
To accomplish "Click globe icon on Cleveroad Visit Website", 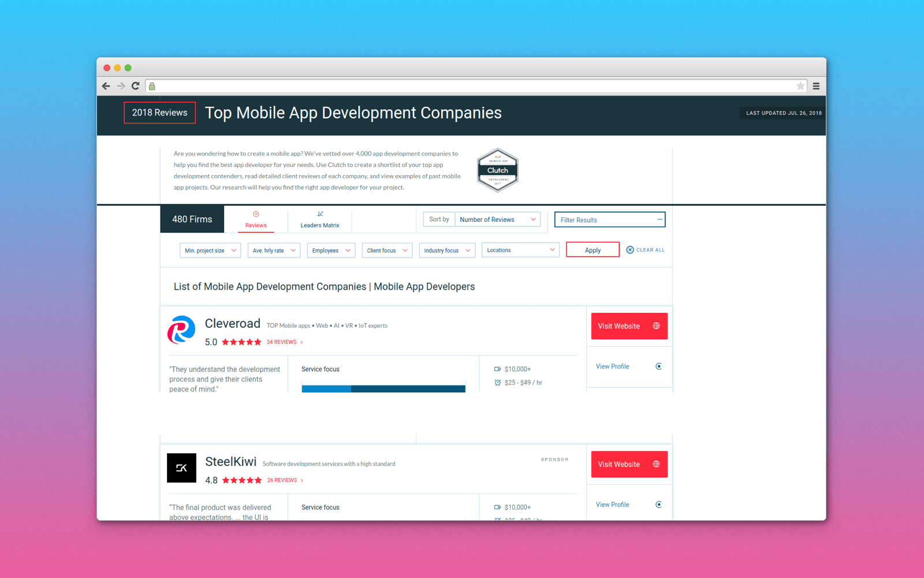I will tap(656, 326).
